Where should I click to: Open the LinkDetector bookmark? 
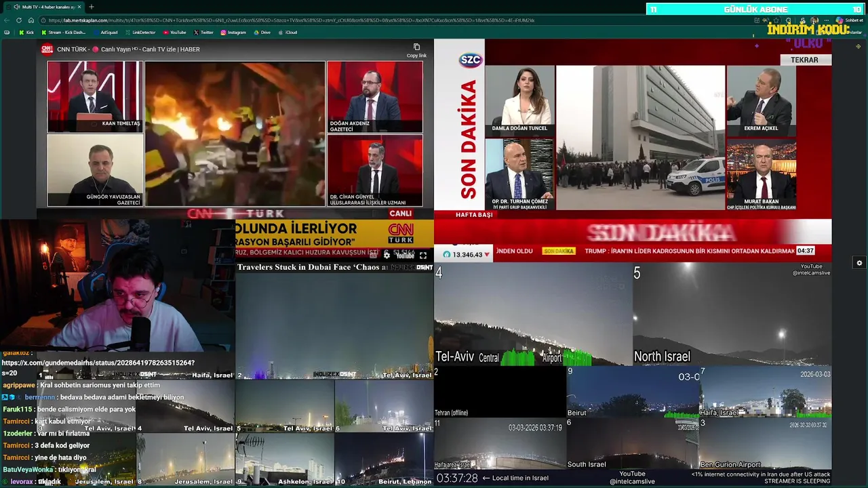point(140,33)
